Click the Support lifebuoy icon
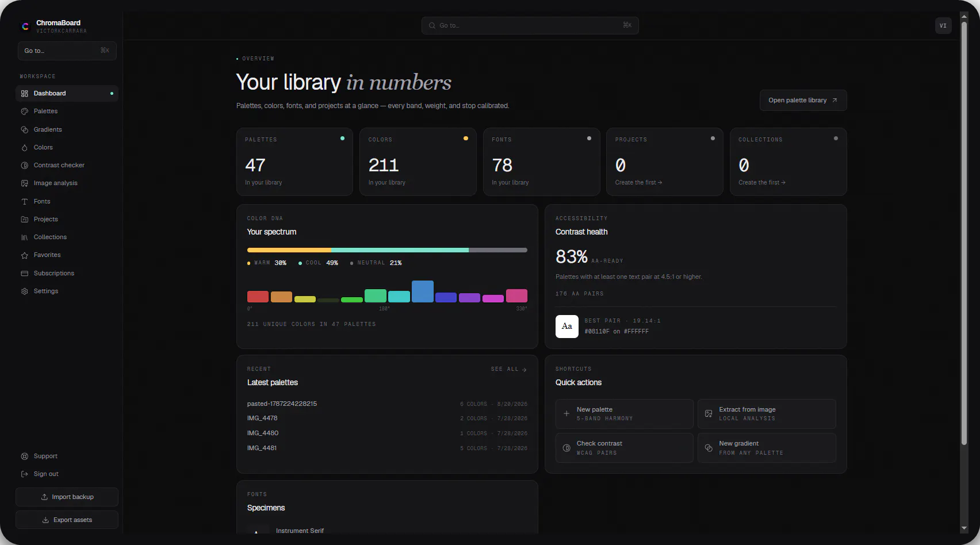The height and width of the screenshot is (545, 980). [x=25, y=456]
